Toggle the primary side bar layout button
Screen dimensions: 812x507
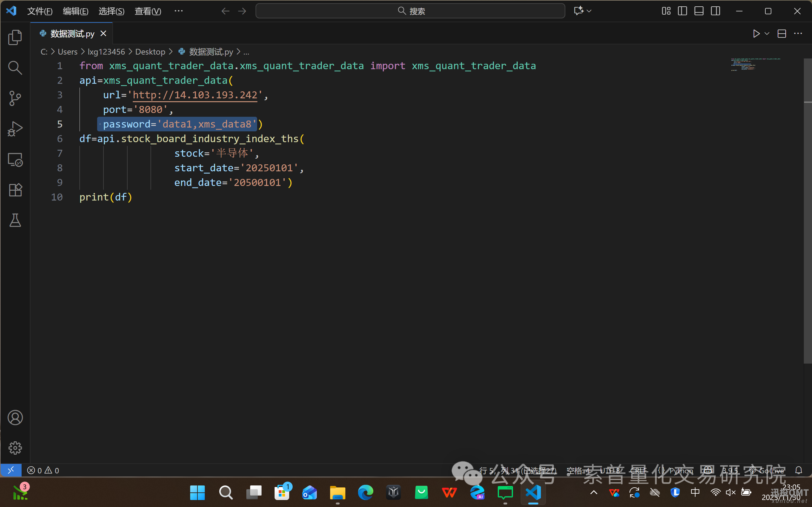682,11
